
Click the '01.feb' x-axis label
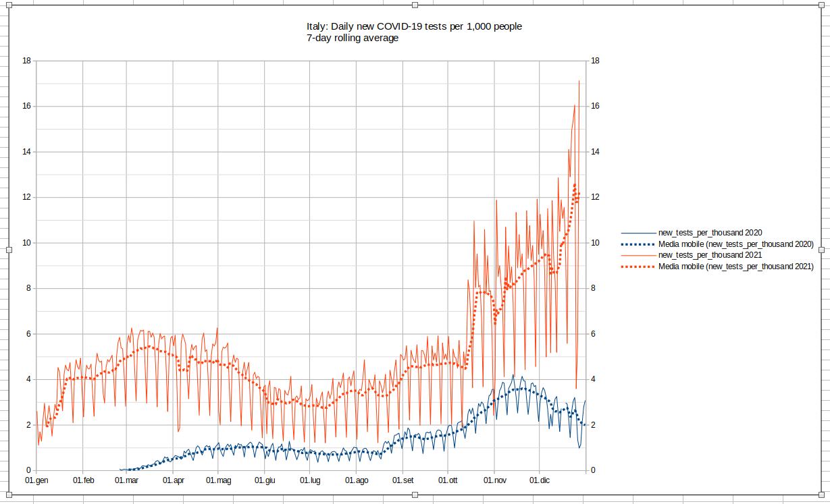[x=83, y=480]
